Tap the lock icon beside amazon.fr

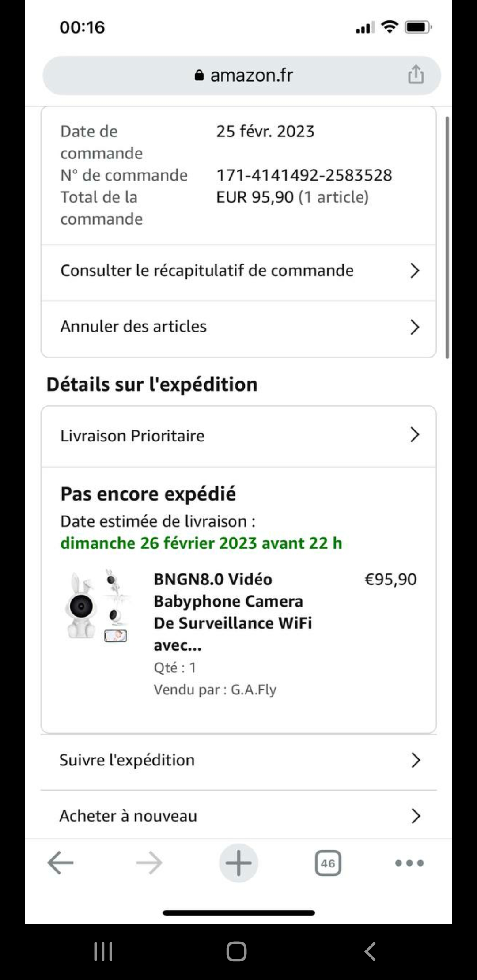pos(199,75)
